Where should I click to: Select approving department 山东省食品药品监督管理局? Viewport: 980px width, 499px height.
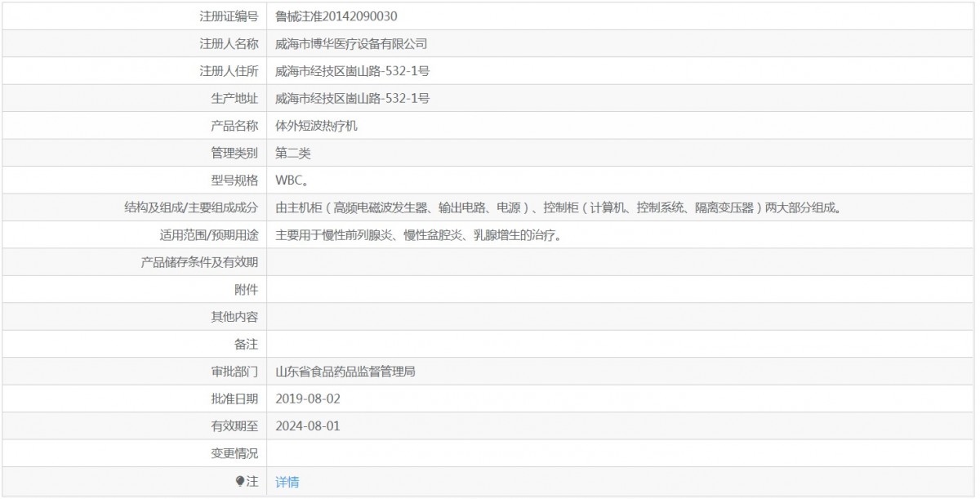click(346, 372)
